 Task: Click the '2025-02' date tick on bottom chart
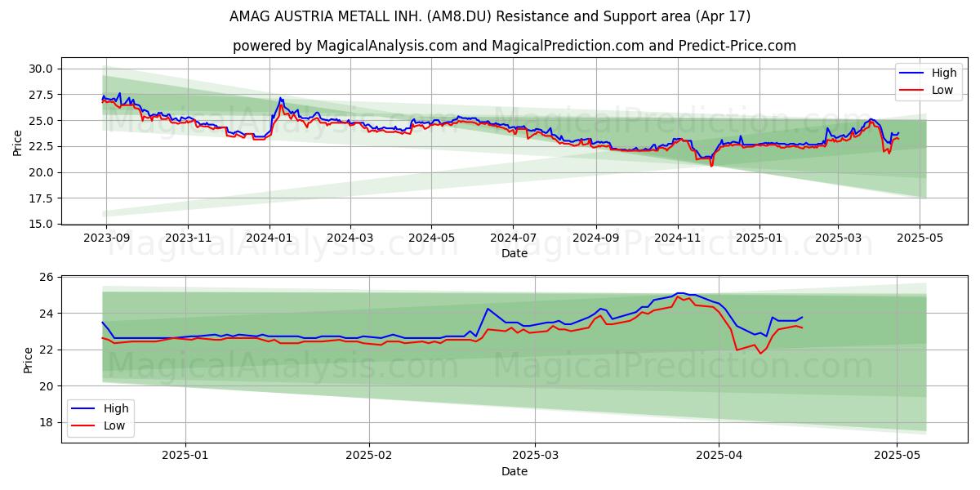coord(370,456)
